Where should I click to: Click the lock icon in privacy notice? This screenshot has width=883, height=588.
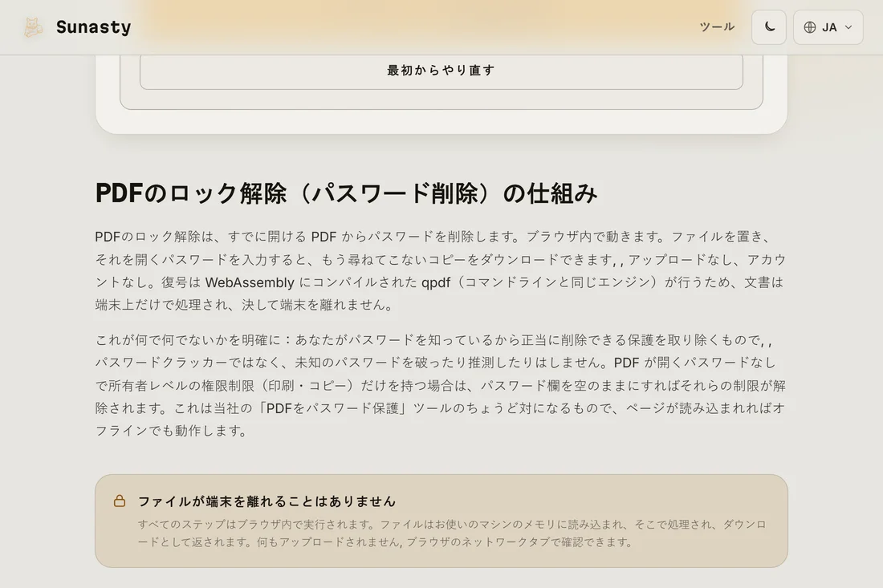tap(120, 501)
